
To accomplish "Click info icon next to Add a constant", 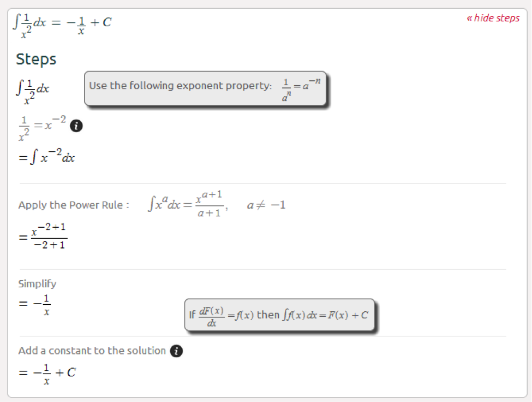I will pos(176,351).
